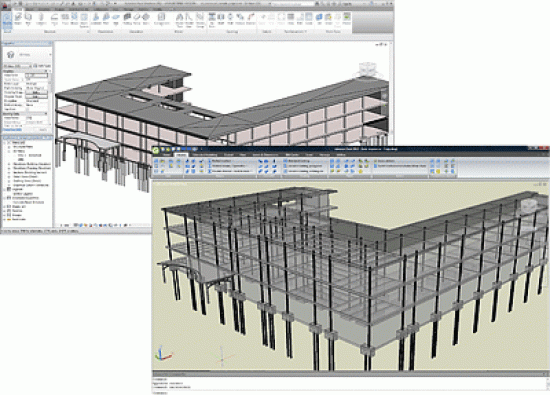Click the Apply button in the Properties palette
This screenshot has height=395, width=550.
(43, 130)
